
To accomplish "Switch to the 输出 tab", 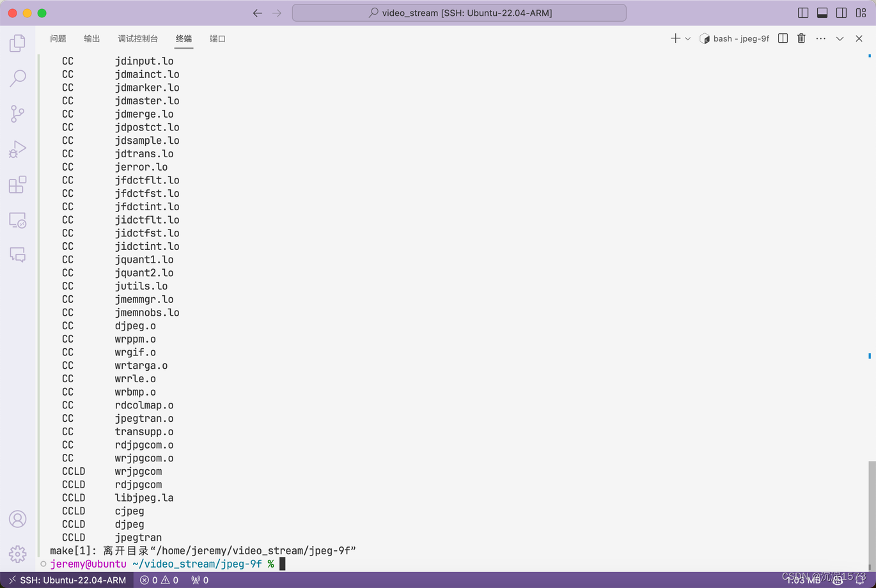I will pyautogui.click(x=92, y=38).
